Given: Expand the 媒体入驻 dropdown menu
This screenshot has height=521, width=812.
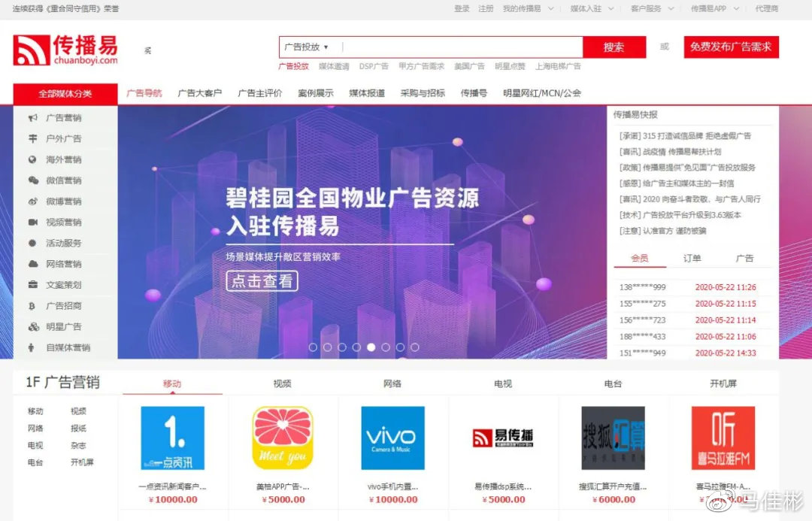Looking at the screenshot, I should pyautogui.click(x=592, y=9).
